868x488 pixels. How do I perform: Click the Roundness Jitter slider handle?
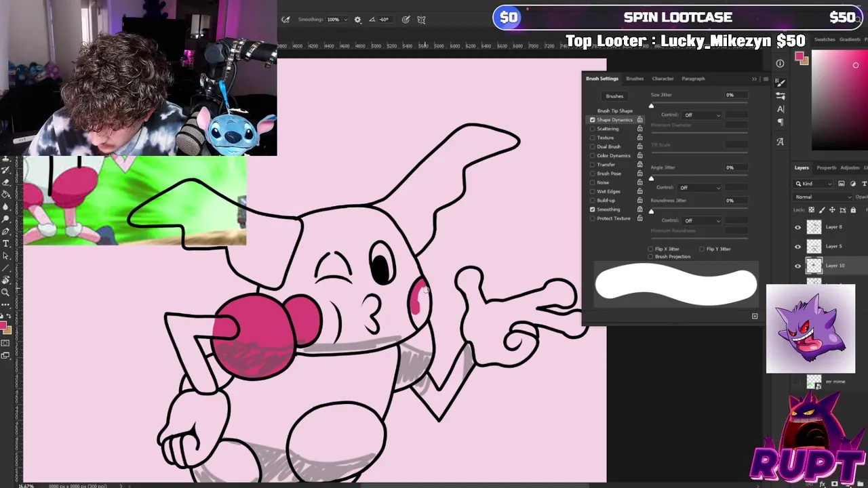click(x=651, y=211)
